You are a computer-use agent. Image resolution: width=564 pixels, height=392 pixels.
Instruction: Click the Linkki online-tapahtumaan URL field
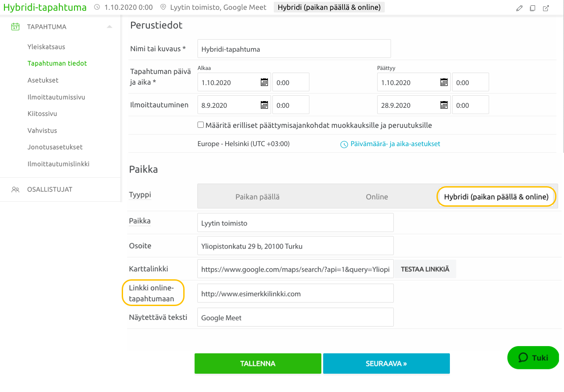(x=295, y=294)
